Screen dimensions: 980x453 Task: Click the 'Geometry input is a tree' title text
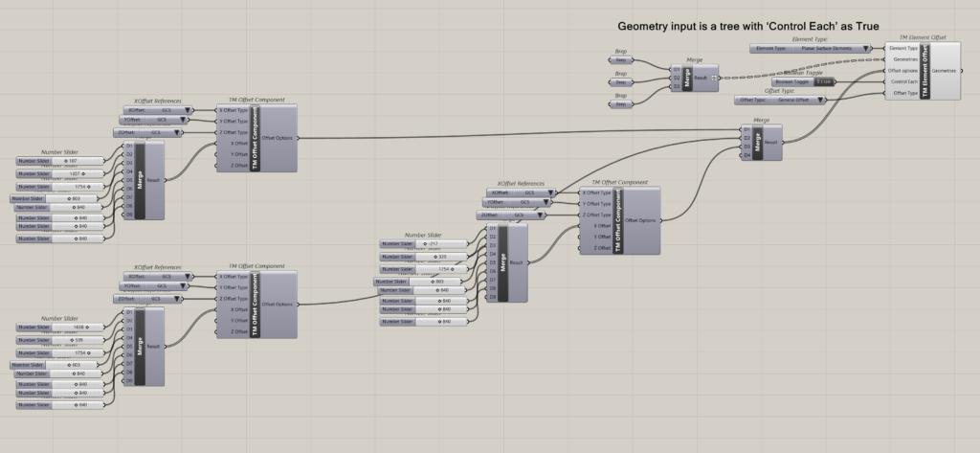point(748,26)
